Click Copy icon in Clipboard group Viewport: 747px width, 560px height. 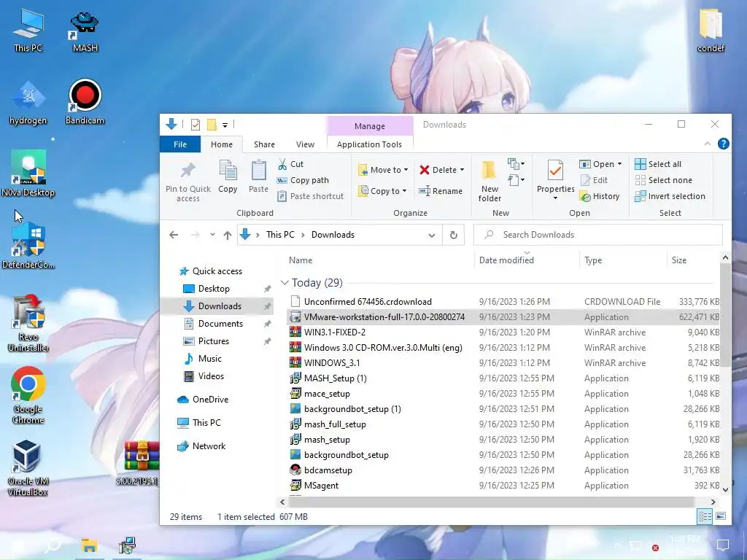228,176
